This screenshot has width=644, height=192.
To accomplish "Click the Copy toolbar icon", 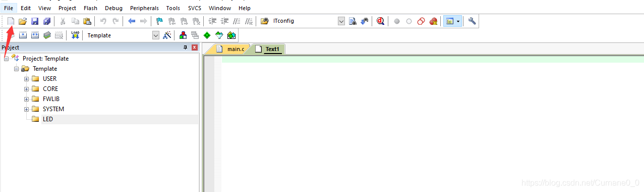I will 75,21.
